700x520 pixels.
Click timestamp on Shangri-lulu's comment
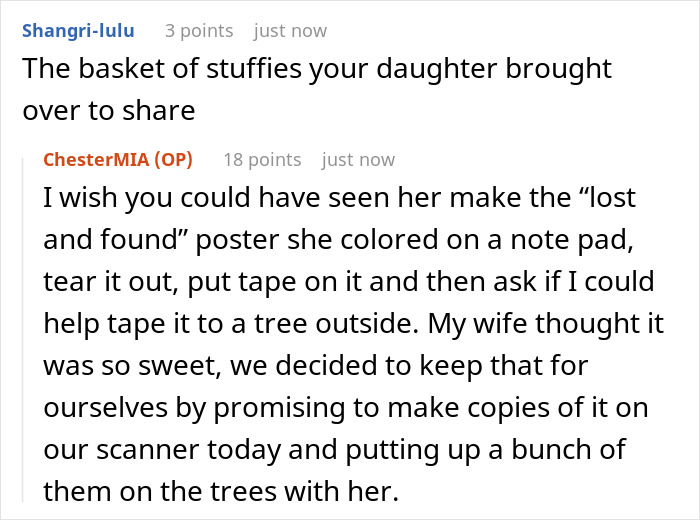[x=290, y=31]
